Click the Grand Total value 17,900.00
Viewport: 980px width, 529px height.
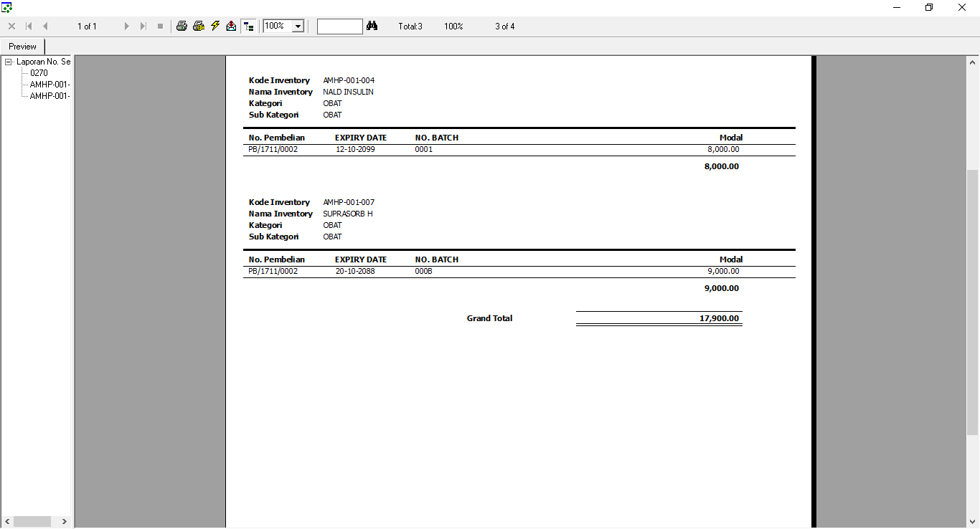[720, 318]
